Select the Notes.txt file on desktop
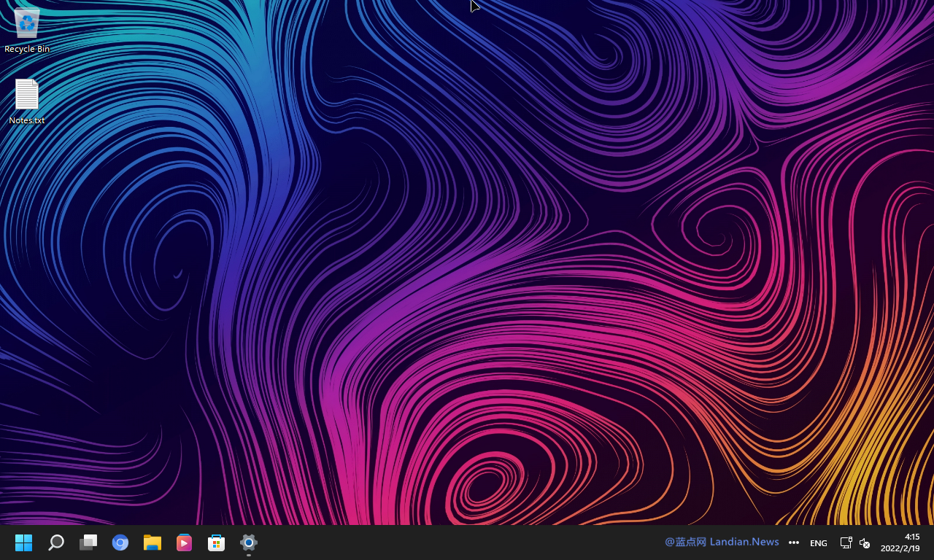This screenshot has width=934, height=560. (27, 101)
